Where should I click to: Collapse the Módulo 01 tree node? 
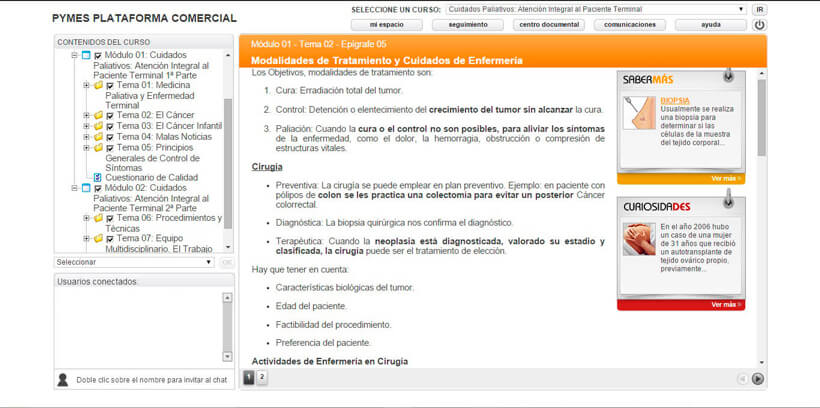click(x=74, y=55)
